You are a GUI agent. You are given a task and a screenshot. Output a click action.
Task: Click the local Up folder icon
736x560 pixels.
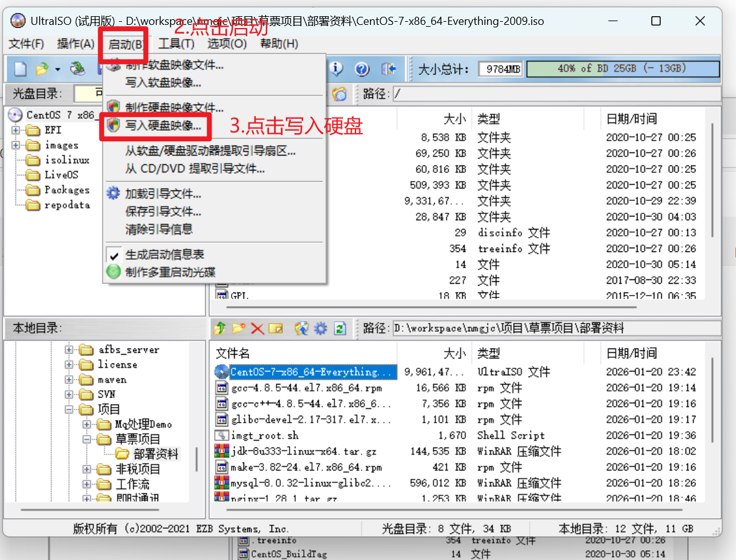click(220, 329)
